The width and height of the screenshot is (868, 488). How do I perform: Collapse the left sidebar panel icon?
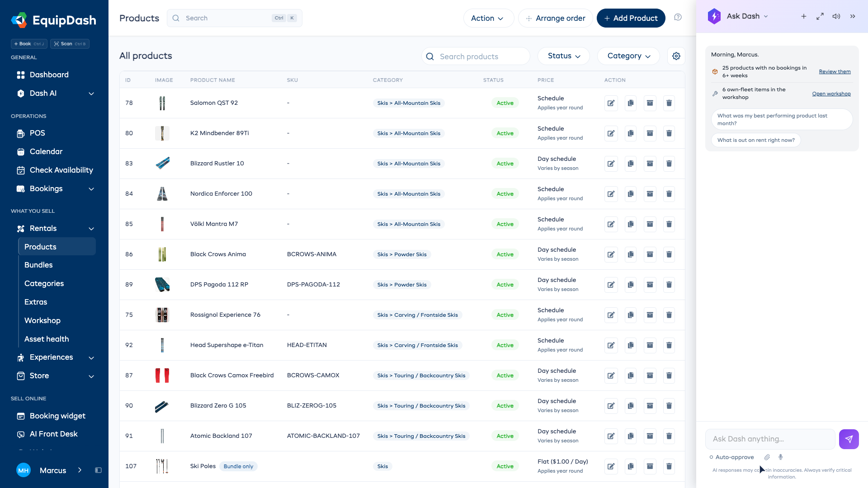click(98, 470)
